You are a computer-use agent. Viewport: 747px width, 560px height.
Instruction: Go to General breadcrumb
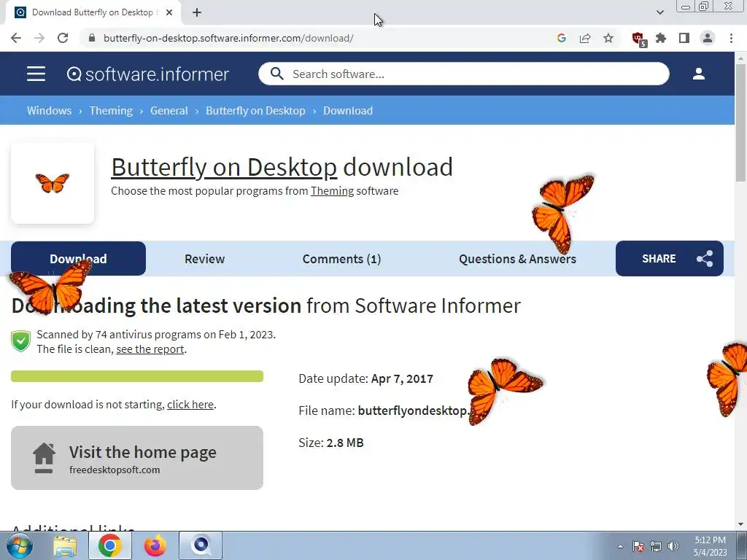pyautogui.click(x=169, y=111)
